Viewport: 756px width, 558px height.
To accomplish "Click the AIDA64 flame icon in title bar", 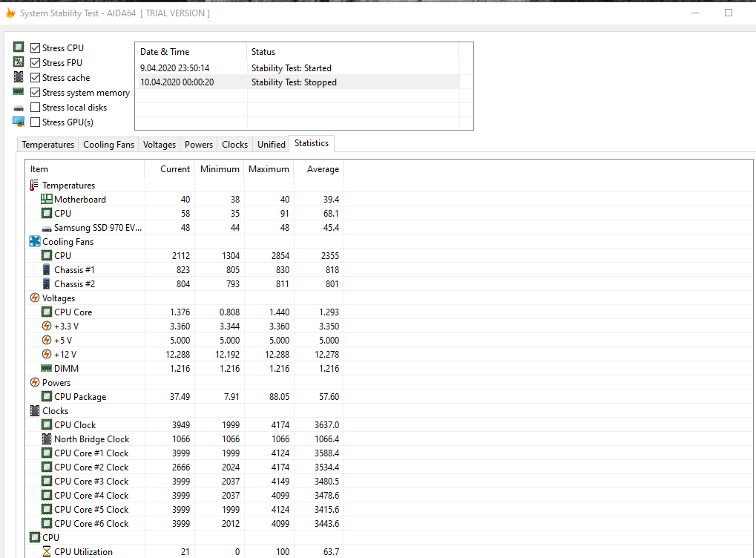I will [10, 13].
